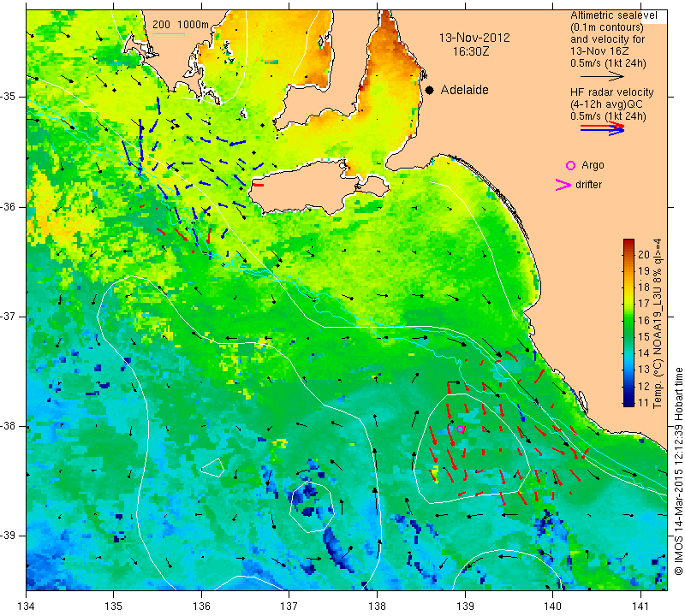Click the '(4-12h avg)QC' legend line
Image resolution: width=685 pixels, height=616 pixels.
[606, 104]
